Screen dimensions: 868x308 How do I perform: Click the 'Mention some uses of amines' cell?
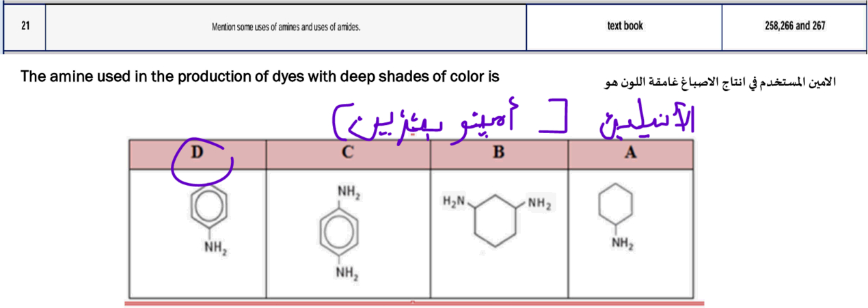coord(286,27)
